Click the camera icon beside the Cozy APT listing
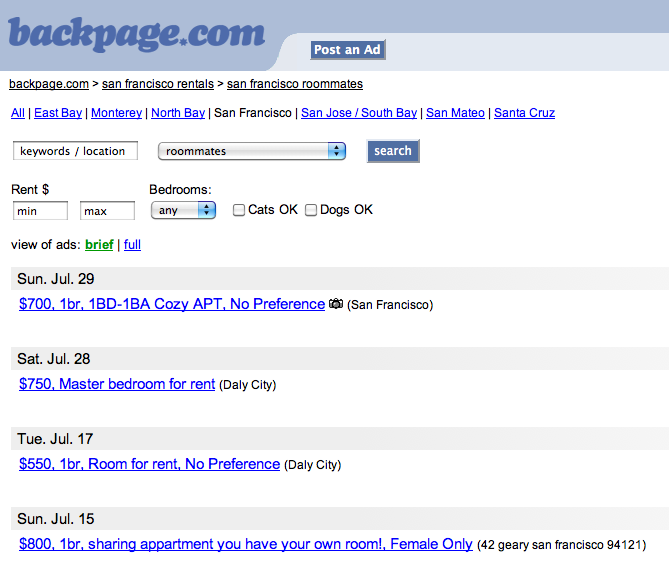 tap(336, 304)
